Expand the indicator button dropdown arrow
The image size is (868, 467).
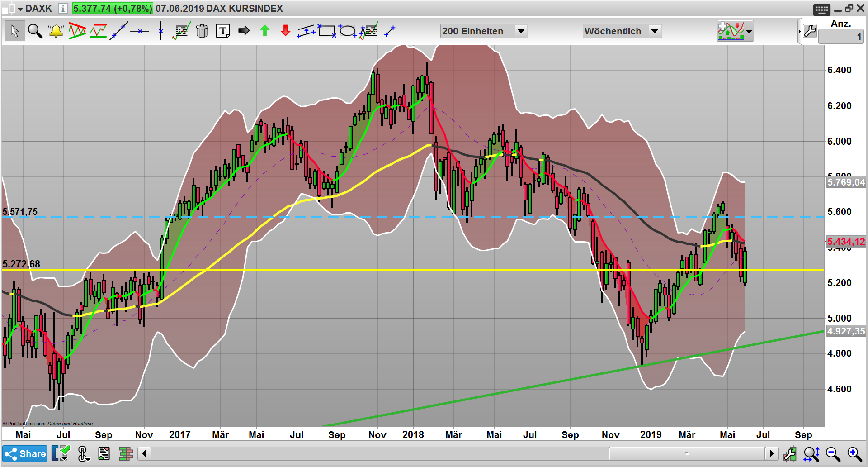point(749,31)
